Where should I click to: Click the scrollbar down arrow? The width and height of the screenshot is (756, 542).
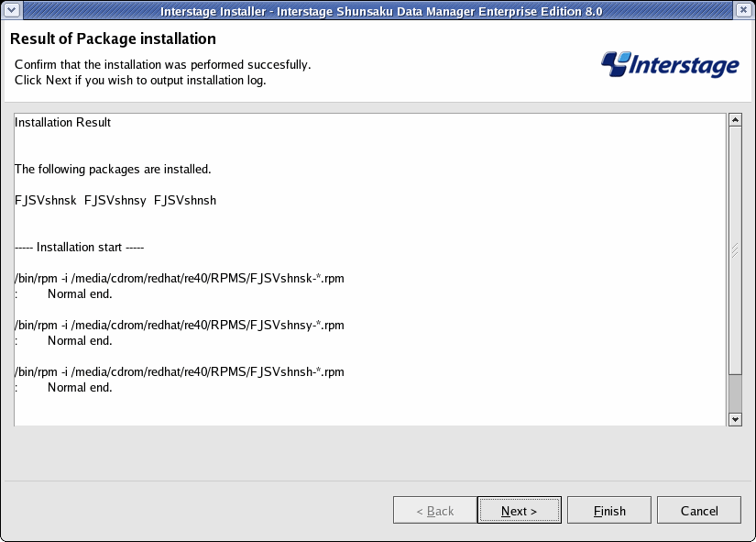pyautogui.click(x=735, y=419)
